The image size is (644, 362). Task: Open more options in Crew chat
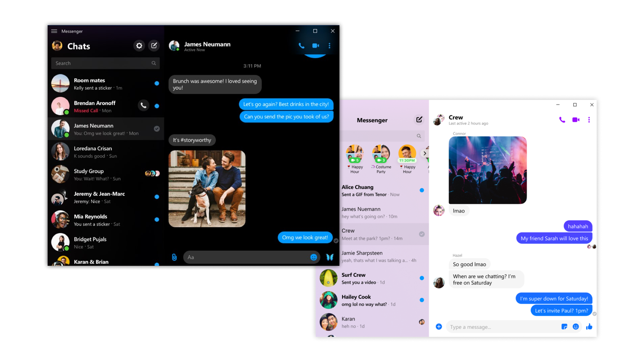(x=589, y=120)
